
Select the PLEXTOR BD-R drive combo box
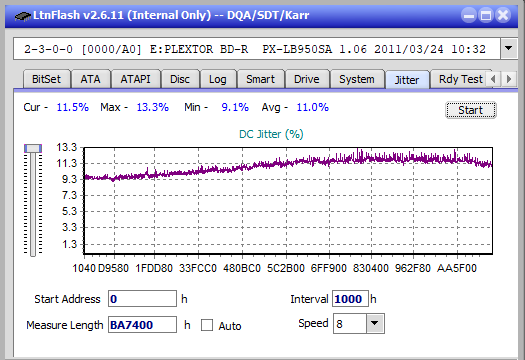(x=257, y=49)
